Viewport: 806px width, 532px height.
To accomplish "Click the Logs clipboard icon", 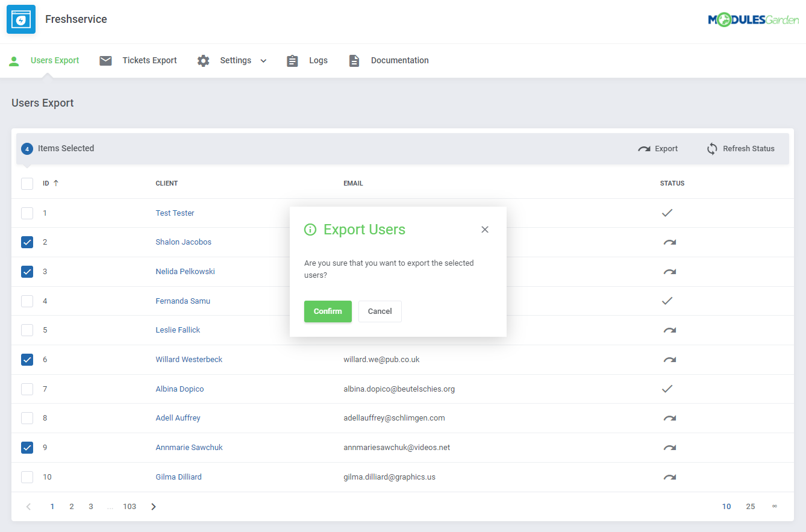I will [293, 61].
